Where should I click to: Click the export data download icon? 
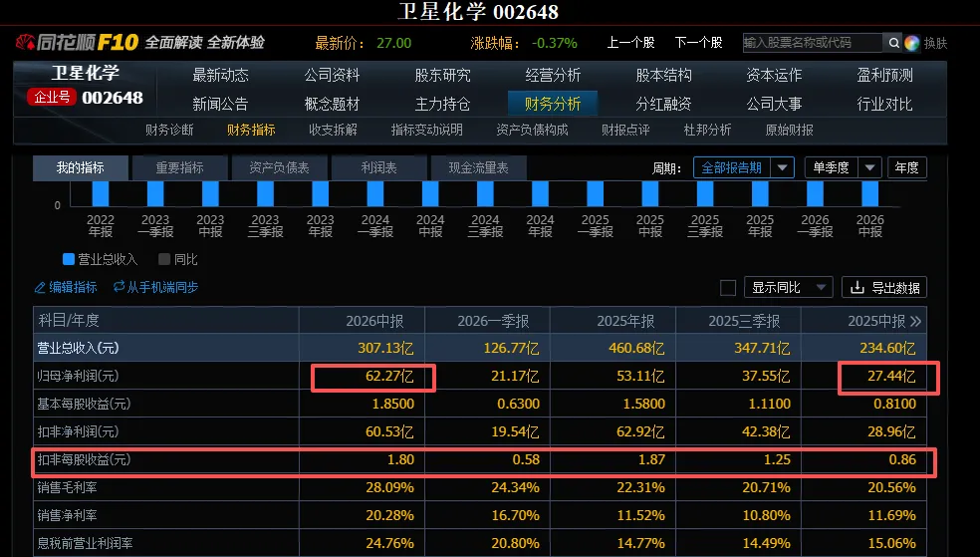tap(857, 288)
